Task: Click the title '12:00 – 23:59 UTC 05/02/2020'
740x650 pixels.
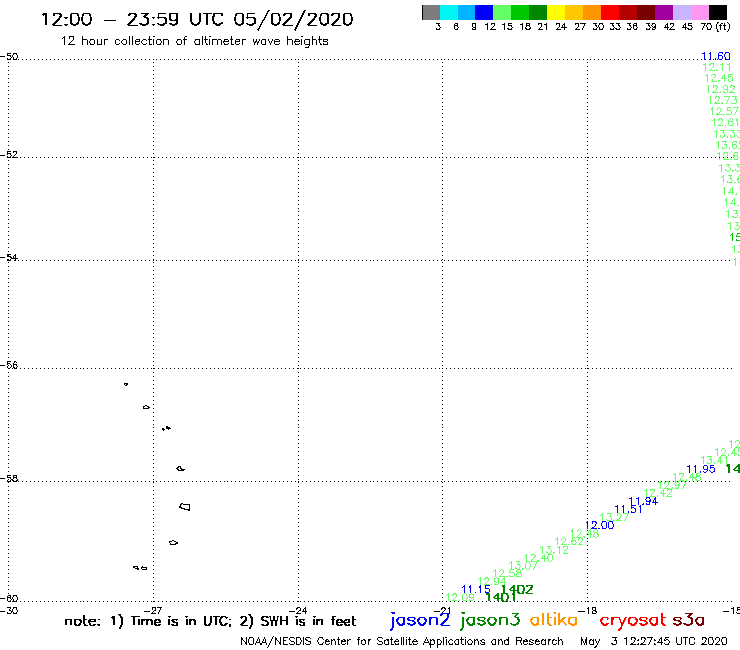Action: (197, 19)
